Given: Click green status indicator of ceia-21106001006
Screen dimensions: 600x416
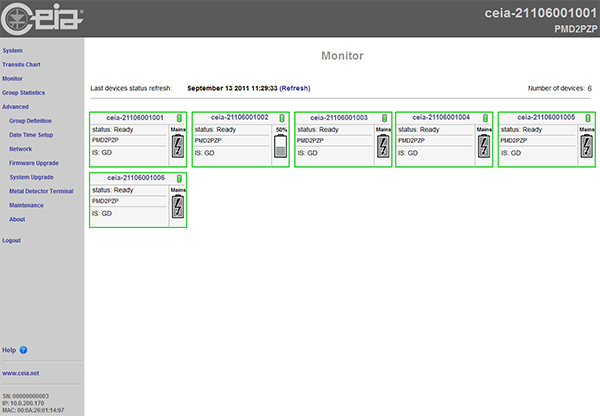Looking at the screenshot, I should pos(179,178).
